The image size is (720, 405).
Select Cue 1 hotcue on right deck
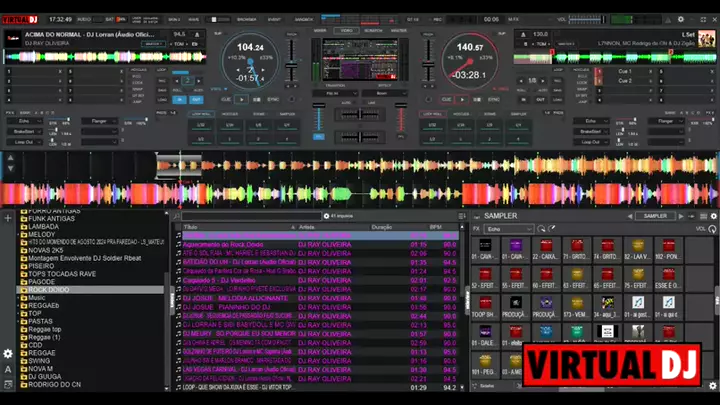click(x=624, y=71)
